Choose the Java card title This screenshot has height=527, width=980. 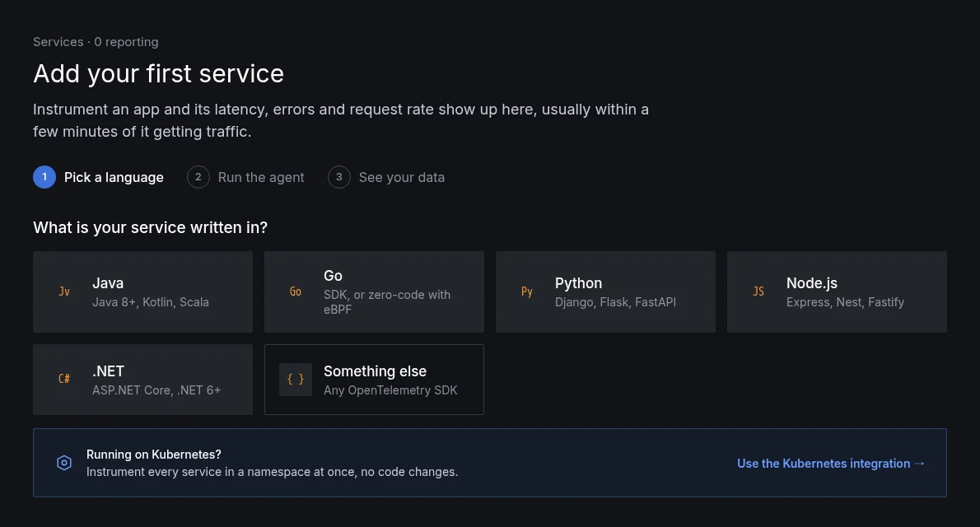point(108,283)
